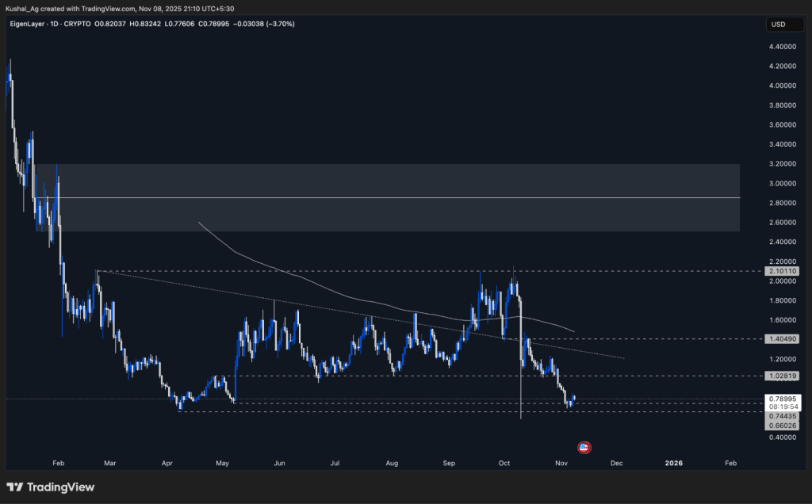
Task: Click the Jun label on time axis
Action: pos(279,463)
